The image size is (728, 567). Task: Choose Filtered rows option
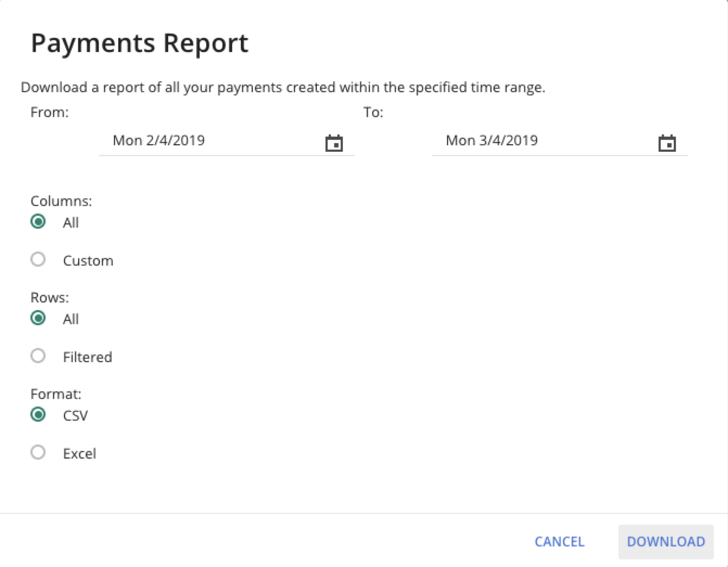pyautogui.click(x=38, y=356)
